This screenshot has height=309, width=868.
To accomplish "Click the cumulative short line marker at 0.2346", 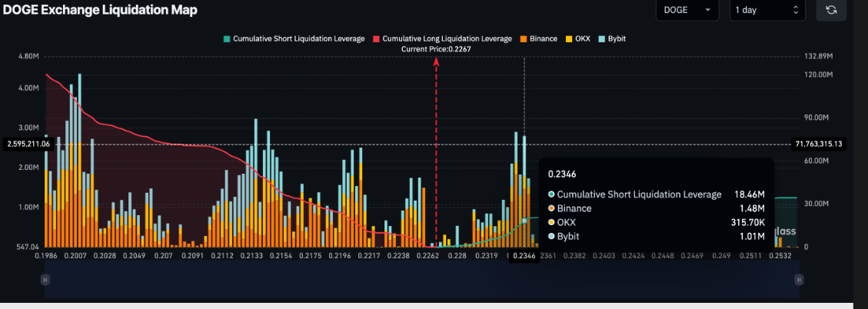I will point(524,221).
